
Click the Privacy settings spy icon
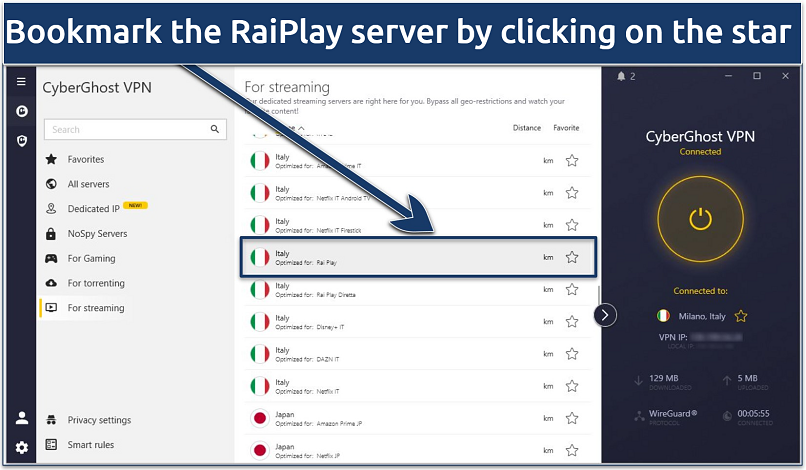click(x=51, y=420)
